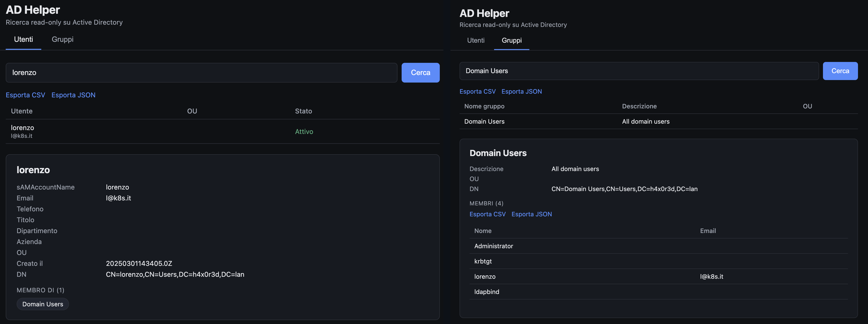Export group members with Esporta CSV under MEMBRI
Screen dimensions: 868x324
click(488, 214)
